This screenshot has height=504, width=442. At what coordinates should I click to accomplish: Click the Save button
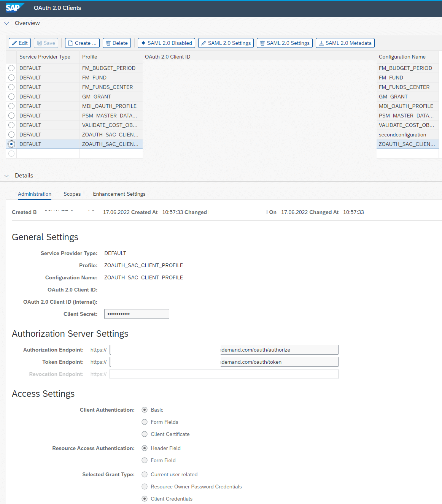pos(46,43)
